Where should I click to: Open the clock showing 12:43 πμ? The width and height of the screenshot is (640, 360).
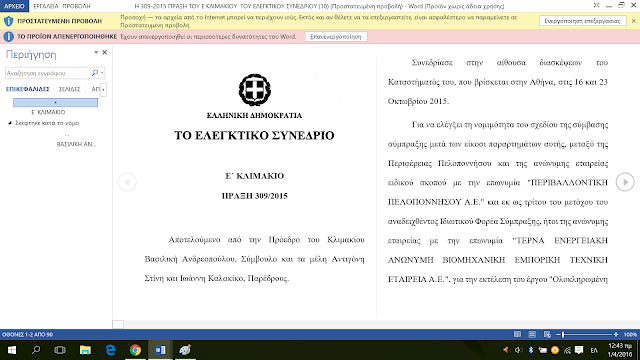click(620, 350)
